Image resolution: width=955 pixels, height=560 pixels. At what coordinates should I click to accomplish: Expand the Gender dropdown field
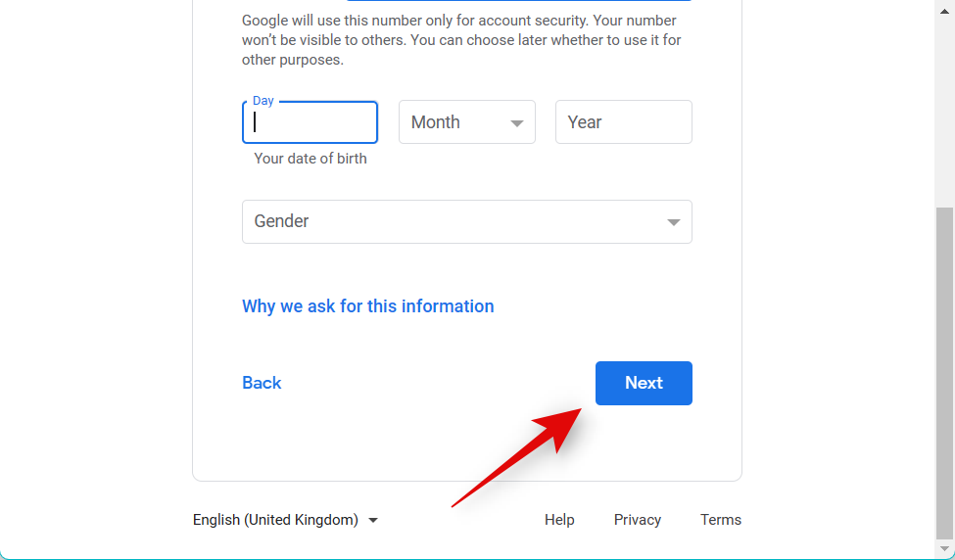tap(466, 221)
